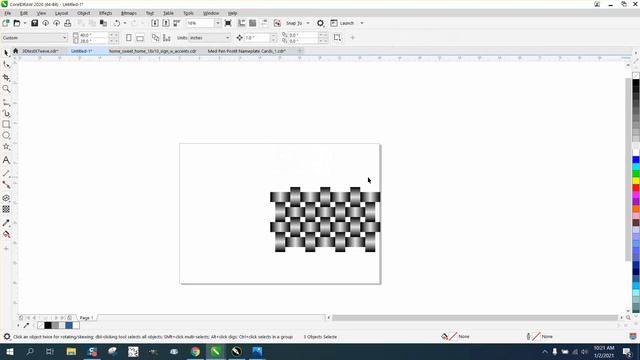The width and height of the screenshot is (640, 360).
Task: Select the Interactive Fill tool
Action: (x=6, y=234)
